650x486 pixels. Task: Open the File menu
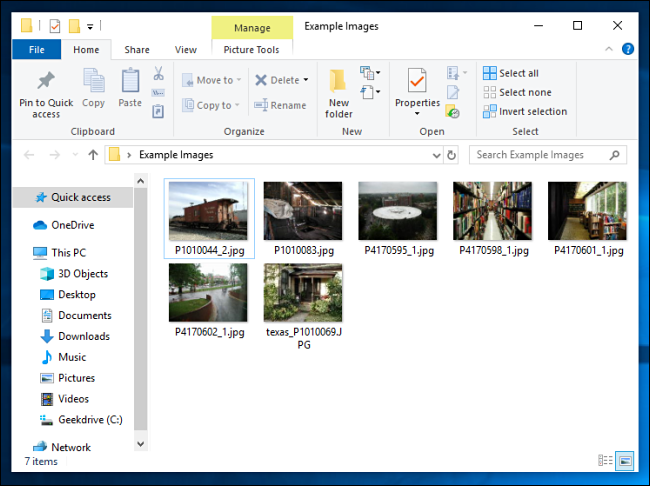point(36,49)
